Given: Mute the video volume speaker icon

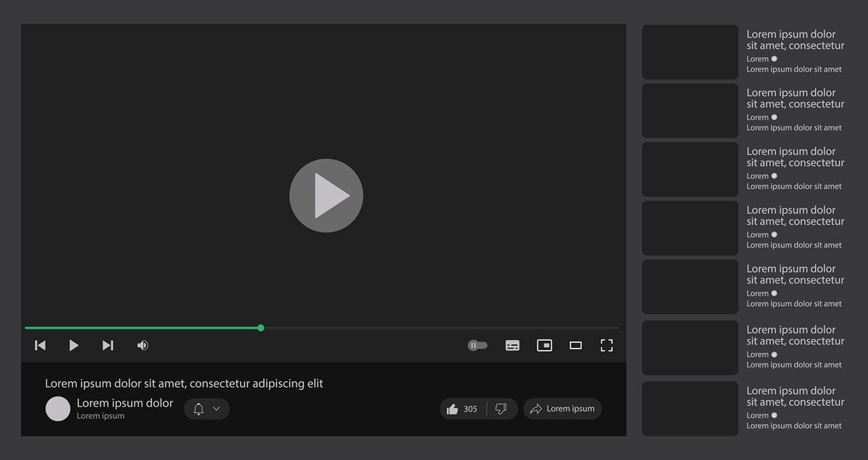Looking at the screenshot, I should pos(142,346).
